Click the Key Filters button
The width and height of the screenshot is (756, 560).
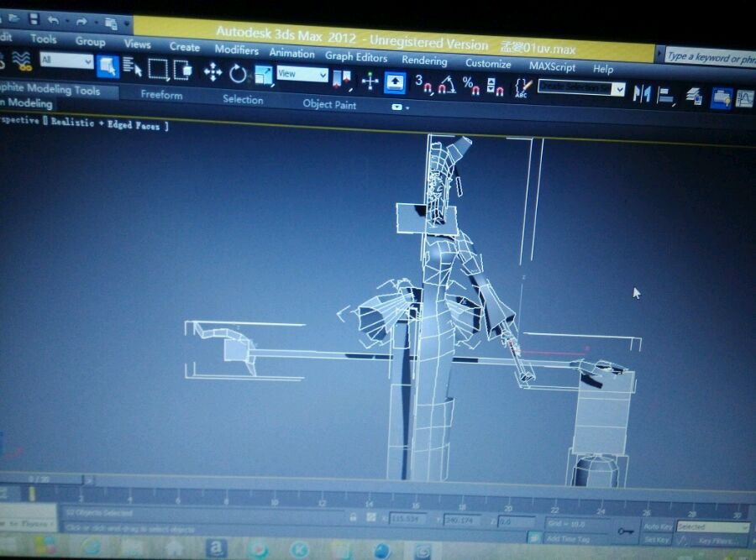point(718,542)
